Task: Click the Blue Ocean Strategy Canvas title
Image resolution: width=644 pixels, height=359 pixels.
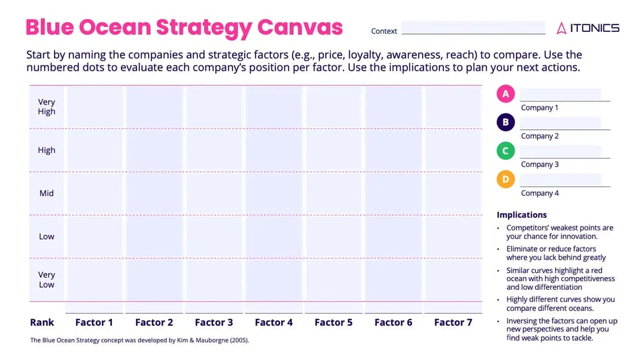Action: pyautogui.click(x=184, y=27)
